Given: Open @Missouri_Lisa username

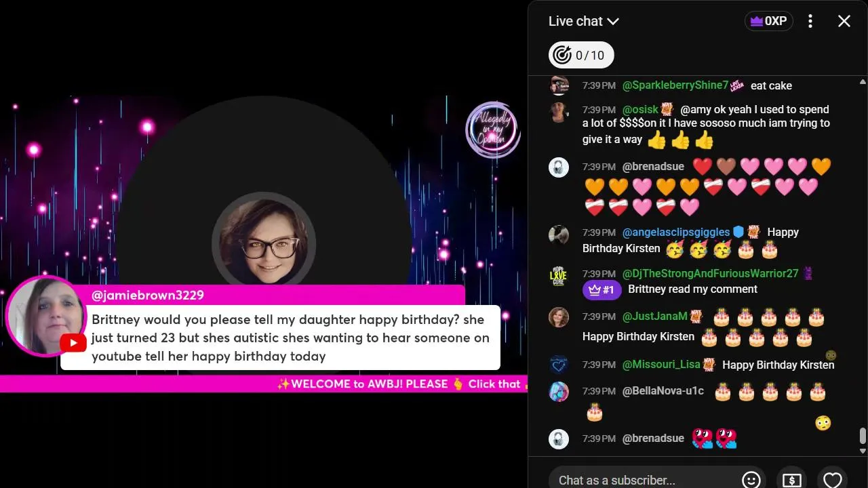Looking at the screenshot, I should coord(661,365).
